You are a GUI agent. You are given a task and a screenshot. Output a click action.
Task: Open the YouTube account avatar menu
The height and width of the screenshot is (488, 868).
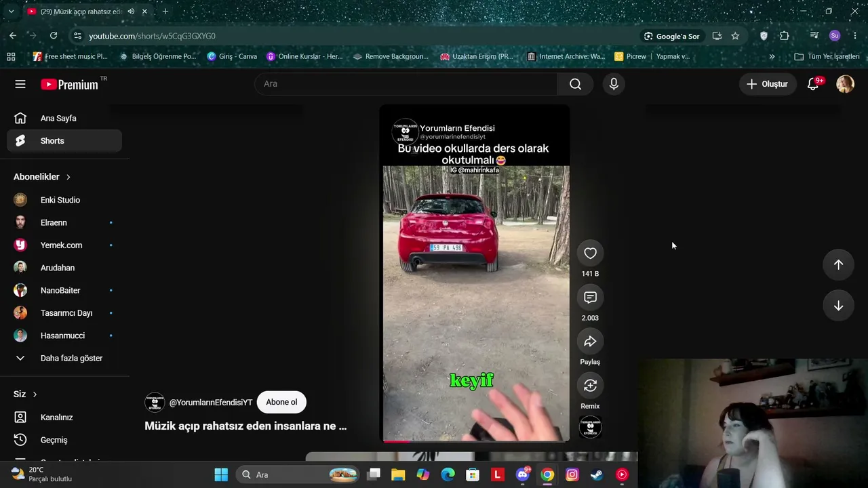tap(845, 84)
